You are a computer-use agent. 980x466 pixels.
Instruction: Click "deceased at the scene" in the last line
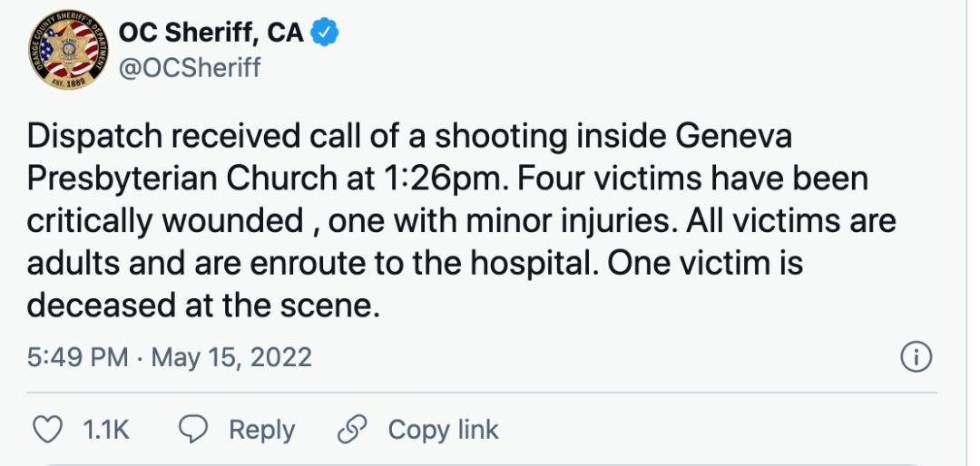201,305
